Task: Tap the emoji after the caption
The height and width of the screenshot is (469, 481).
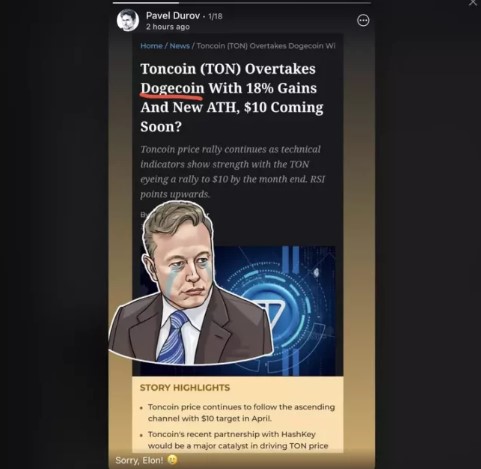Action: point(172,460)
